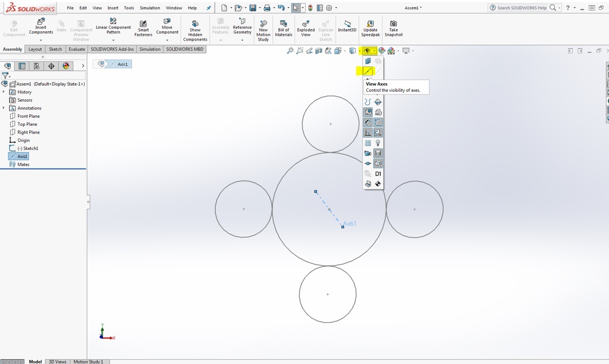
Task: Click Update Speedpak
Action: pyautogui.click(x=371, y=29)
